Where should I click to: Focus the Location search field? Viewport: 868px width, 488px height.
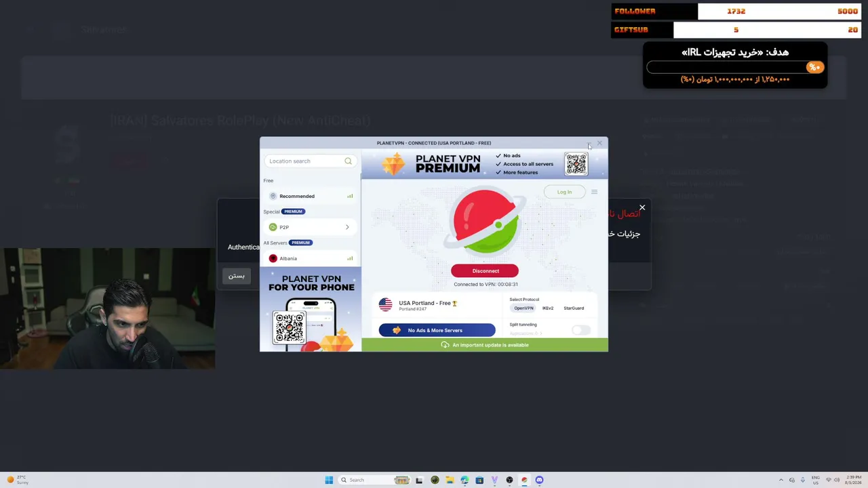(x=310, y=161)
